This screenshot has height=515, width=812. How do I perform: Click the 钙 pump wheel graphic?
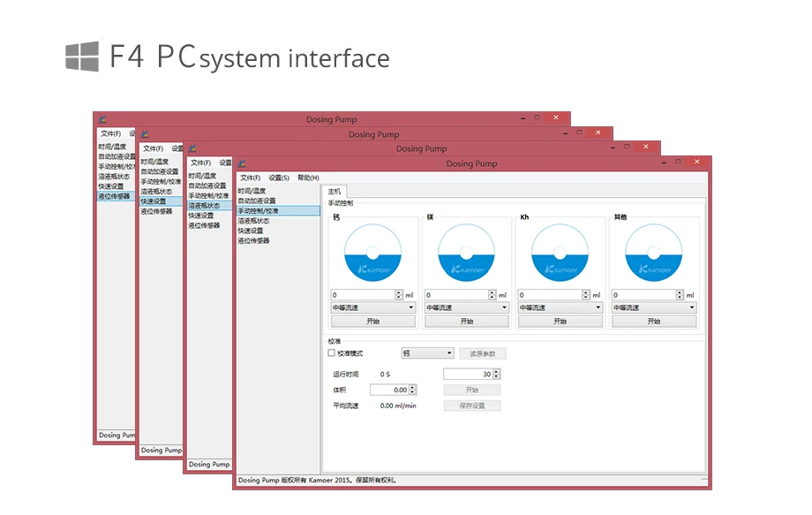pyautogui.click(x=372, y=253)
